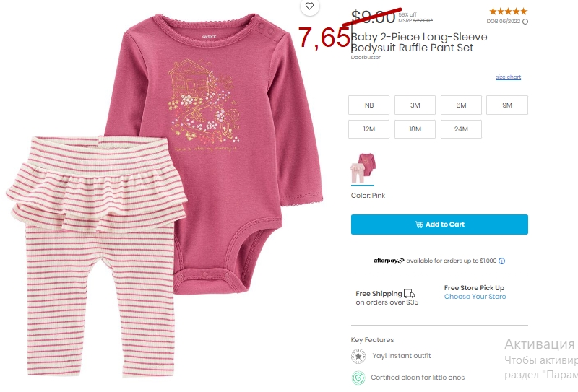Click Choose Your Store link
The width and height of the screenshot is (578, 392).
(475, 297)
